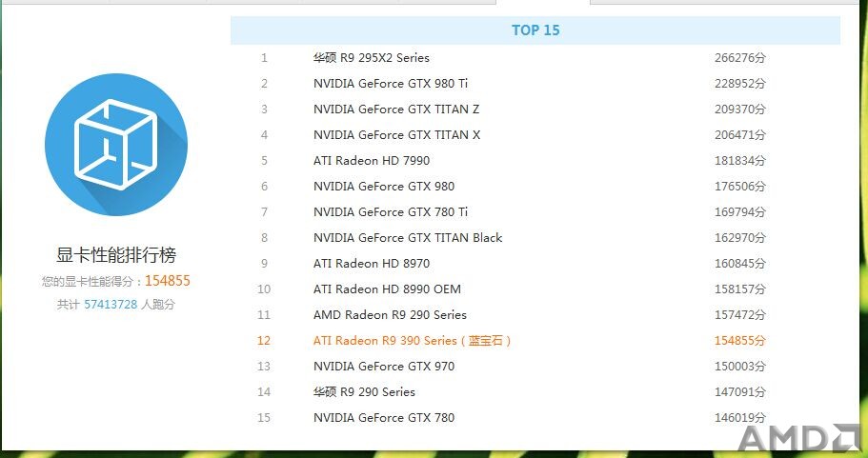Select ATI Radeon HD 7990 row

(x=535, y=160)
